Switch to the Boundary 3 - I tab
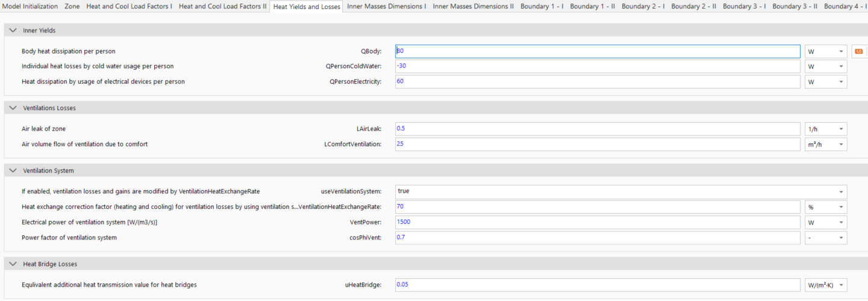This screenshot has height=301, width=868. [x=745, y=6]
